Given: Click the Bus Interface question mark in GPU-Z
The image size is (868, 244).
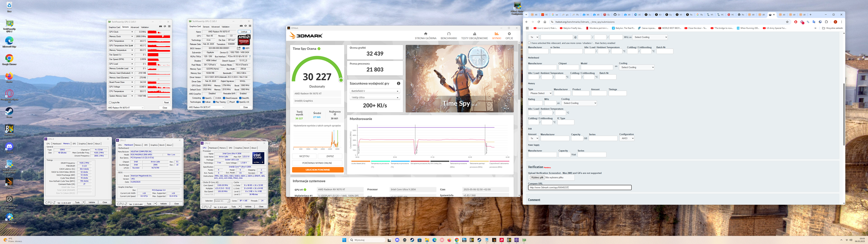Looking at the screenshot, I should (x=250, y=57).
